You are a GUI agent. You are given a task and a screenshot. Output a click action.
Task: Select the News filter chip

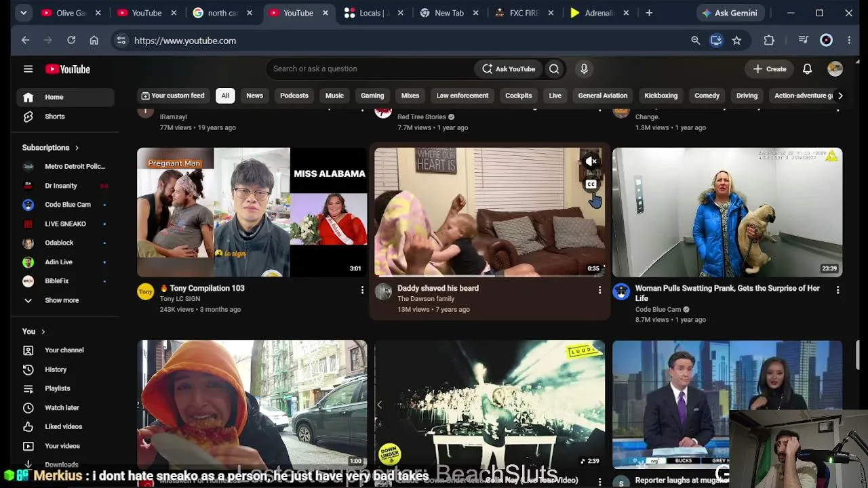coord(254,96)
